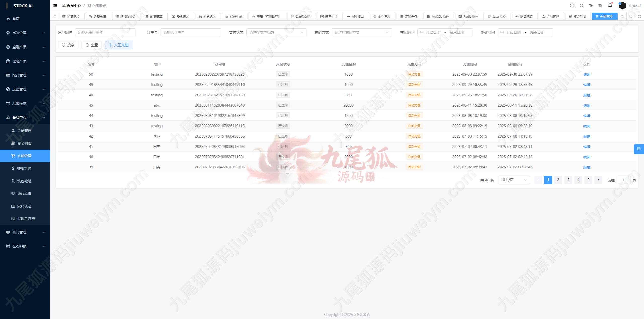Switch to the MySQL 监控 tab
The image size is (644, 319).
click(x=438, y=16)
